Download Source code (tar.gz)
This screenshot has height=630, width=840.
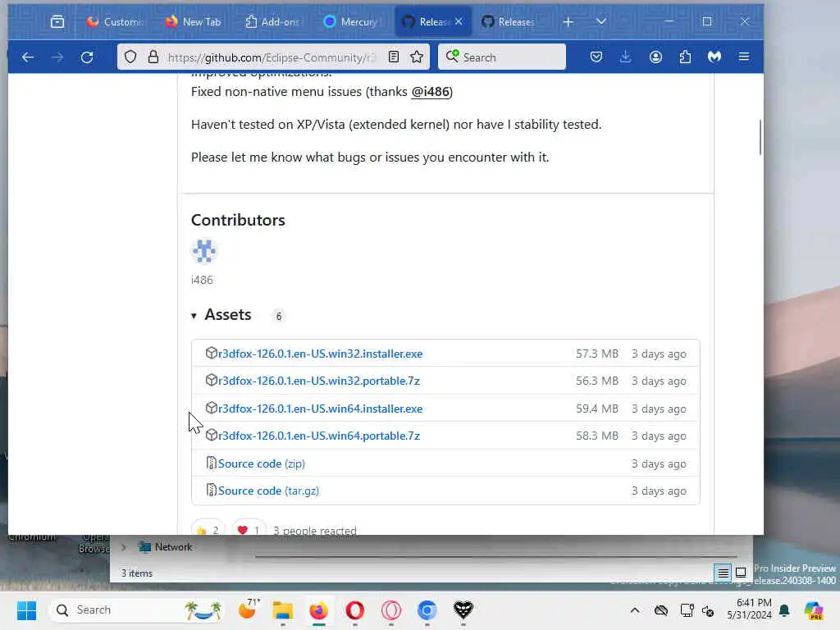[268, 491]
